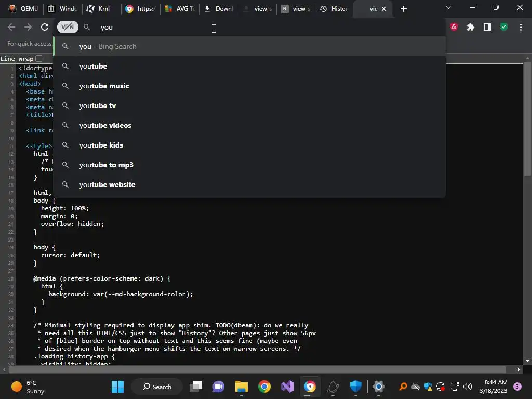Open the weather widget showing 6°C Sunny
Image resolution: width=532 pixels, height=399 pixels.
[28, 387]
